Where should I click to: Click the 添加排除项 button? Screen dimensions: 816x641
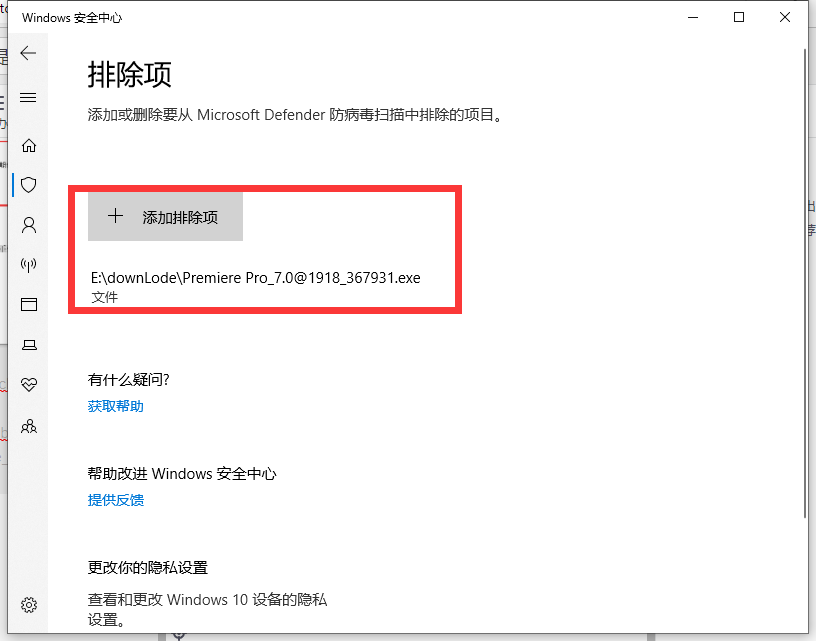165,217
